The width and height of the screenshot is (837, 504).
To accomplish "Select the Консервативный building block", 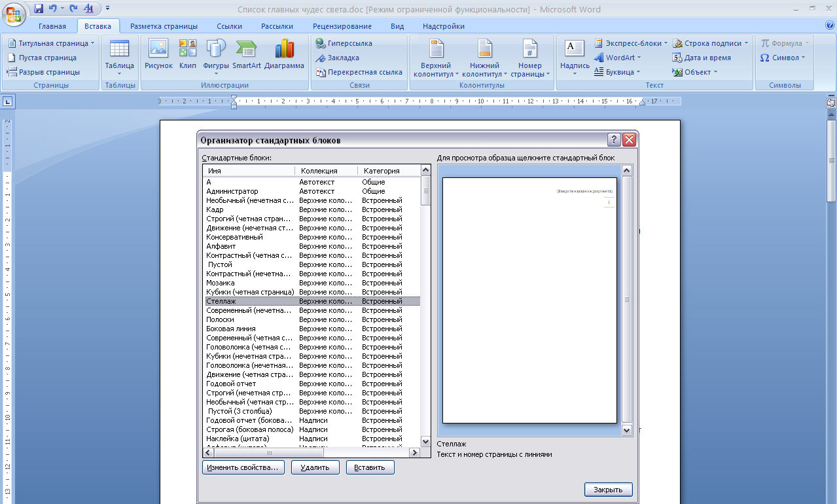I will (312, 237).
